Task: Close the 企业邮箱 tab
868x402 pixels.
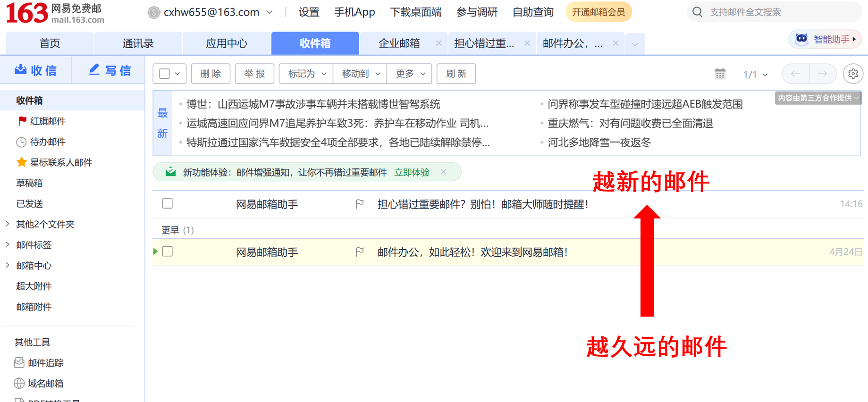Action: pos(438,43)
